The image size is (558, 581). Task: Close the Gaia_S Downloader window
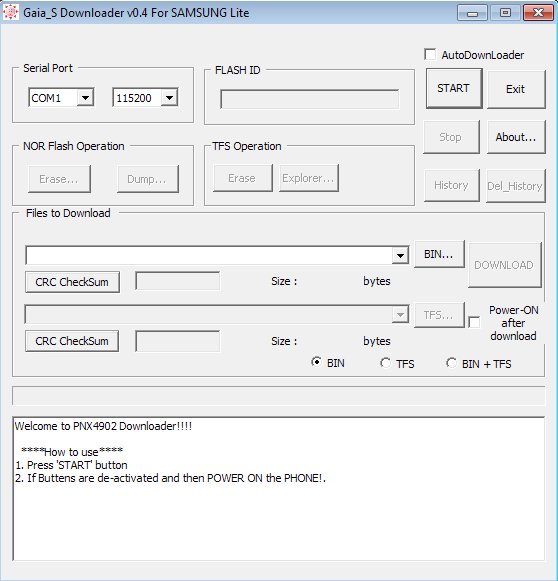[x=538, y=13]
